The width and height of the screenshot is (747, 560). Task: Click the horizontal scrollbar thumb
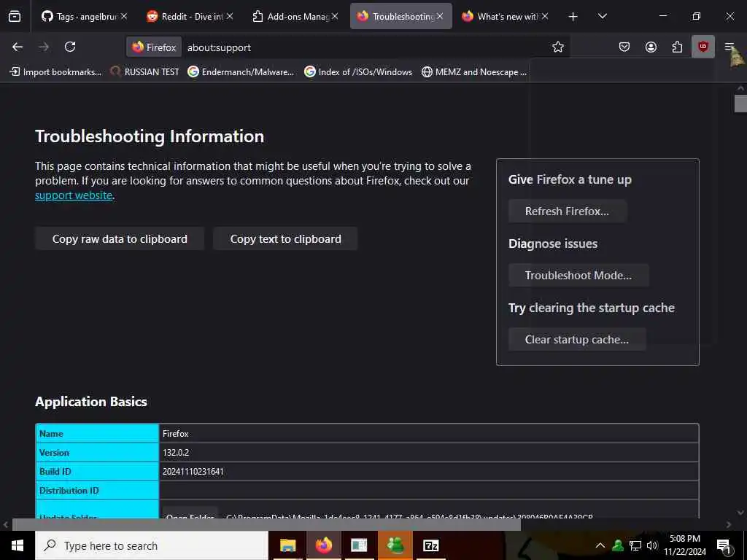[266, 525]
